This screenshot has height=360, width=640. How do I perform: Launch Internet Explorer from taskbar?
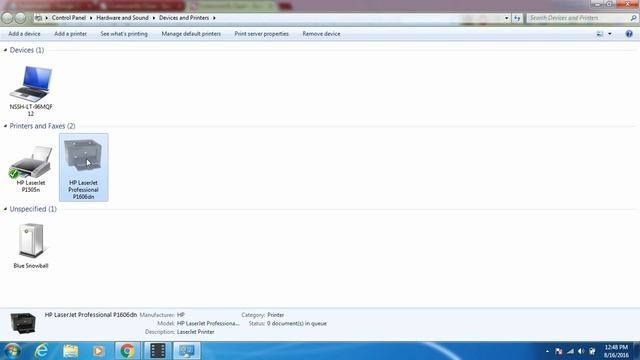click(x=41, y=351)
